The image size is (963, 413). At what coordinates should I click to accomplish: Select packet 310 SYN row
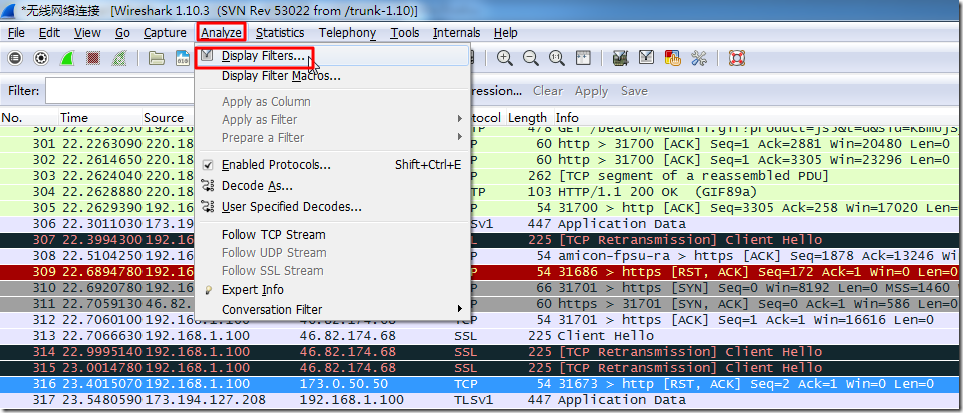(x=481, y=288)
